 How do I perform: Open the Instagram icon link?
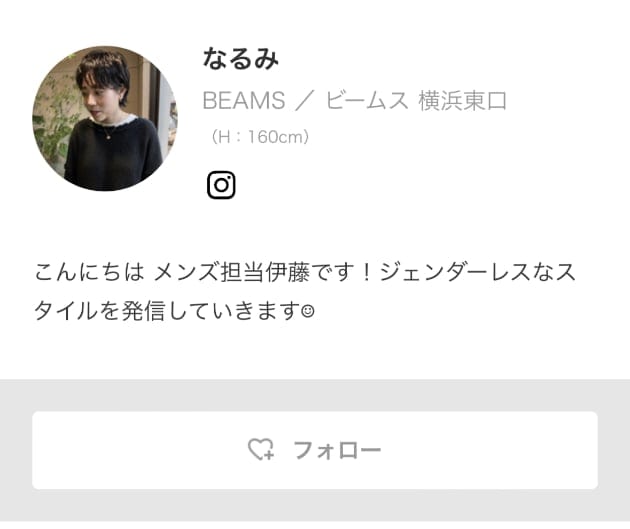221,185
